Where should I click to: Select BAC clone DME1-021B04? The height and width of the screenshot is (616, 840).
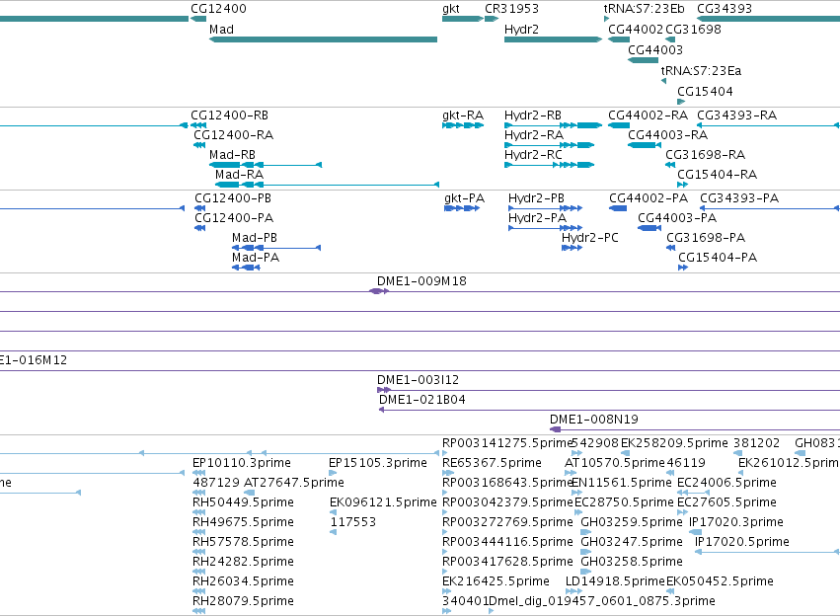tap(422, 400)
